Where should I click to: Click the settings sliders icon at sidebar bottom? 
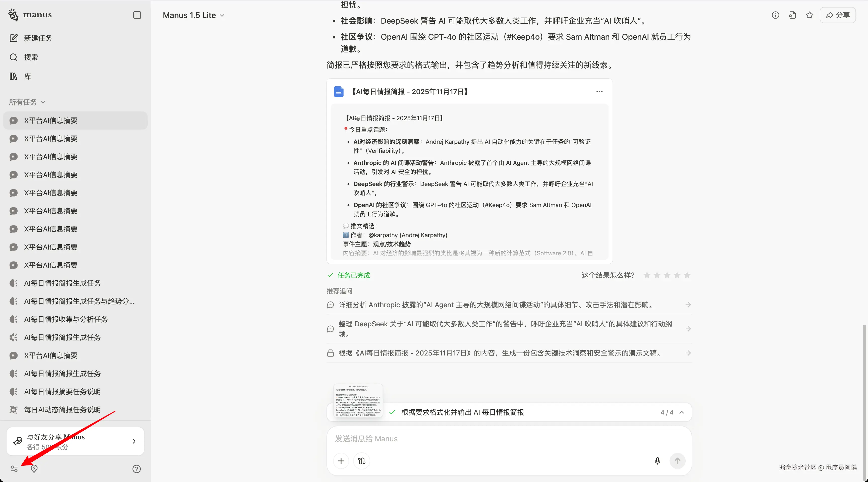[x=14, y=468]
